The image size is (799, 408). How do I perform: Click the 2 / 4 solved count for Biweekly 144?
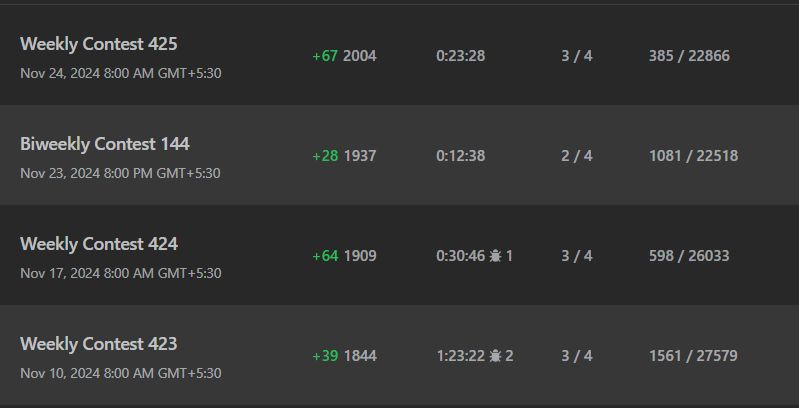coord(577,156)
